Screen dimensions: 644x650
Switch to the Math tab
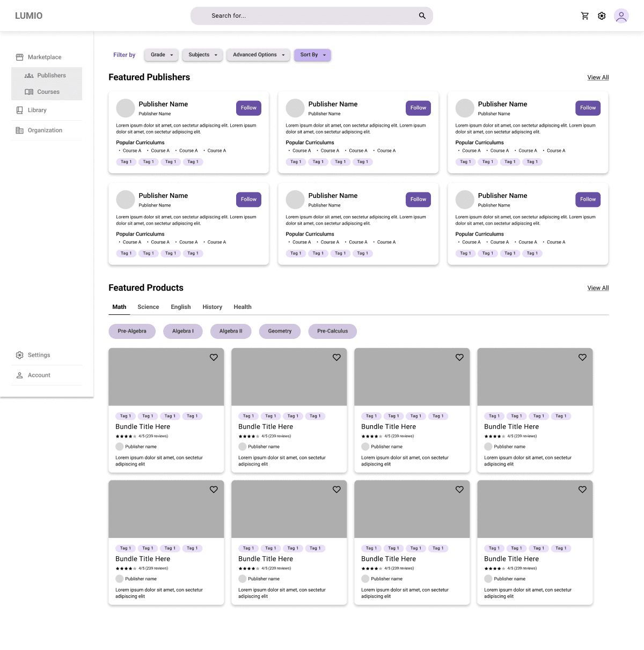tap(119, 307)
